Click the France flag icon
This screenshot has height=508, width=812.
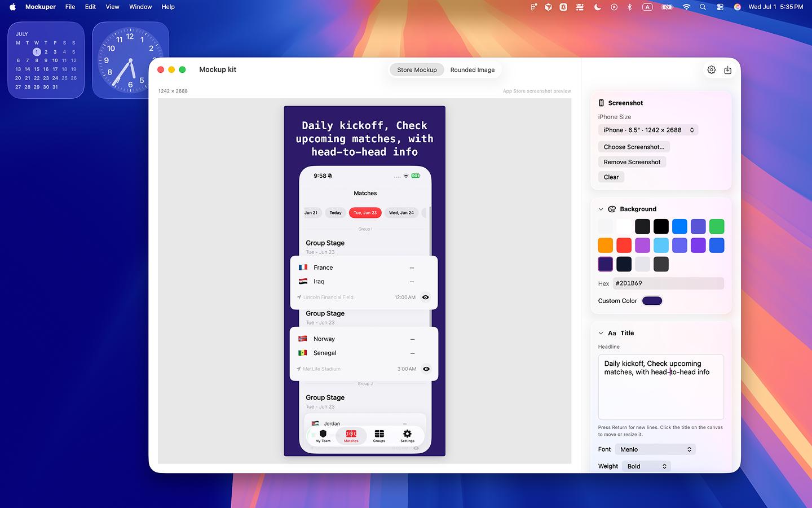pyautogui.click(x=303, y=268)
